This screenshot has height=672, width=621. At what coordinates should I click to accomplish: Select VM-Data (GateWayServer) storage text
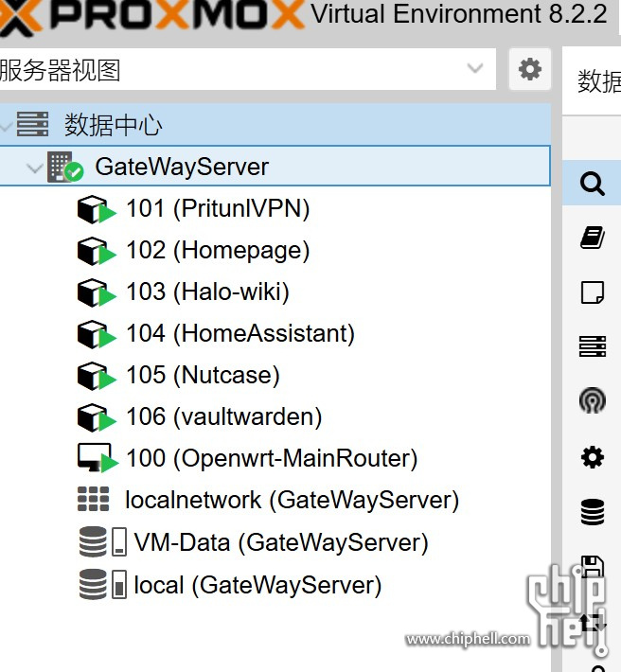pos(281,542)
